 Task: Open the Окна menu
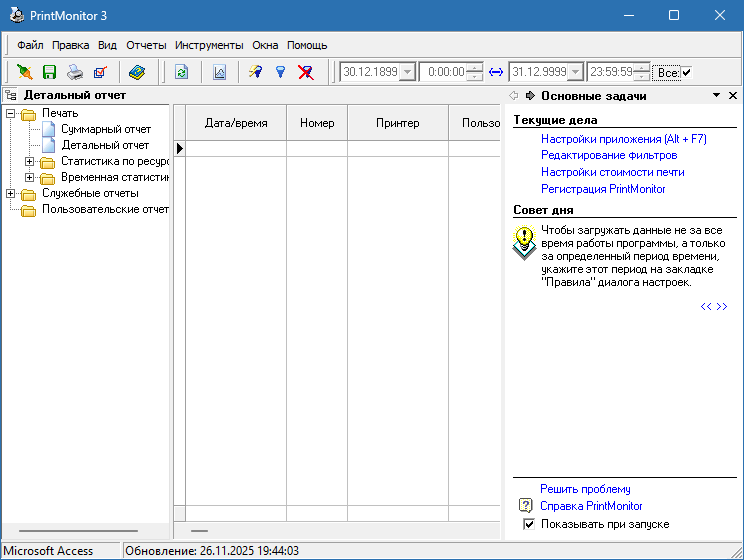pos(265,45)
